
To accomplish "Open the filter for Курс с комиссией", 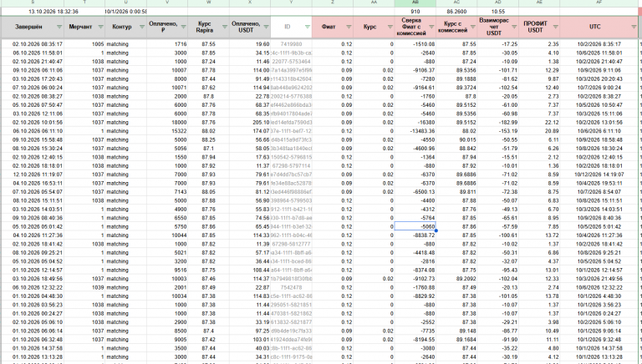I will [x=472, y=27].
